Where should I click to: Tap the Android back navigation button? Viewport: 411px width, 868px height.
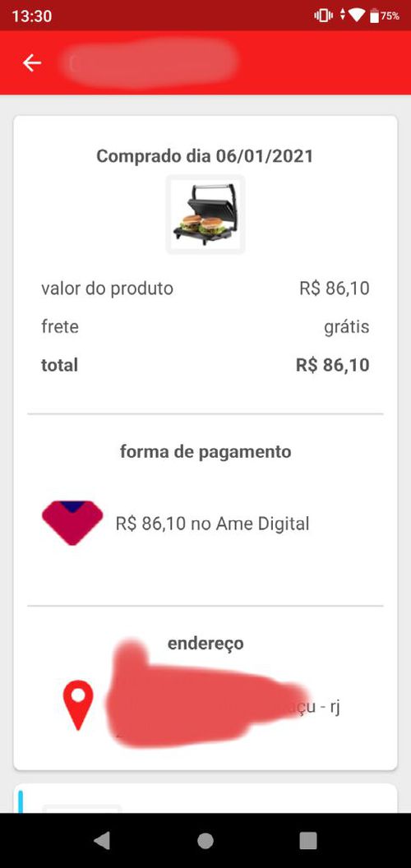pyautogui.click(x=102, y=840)
